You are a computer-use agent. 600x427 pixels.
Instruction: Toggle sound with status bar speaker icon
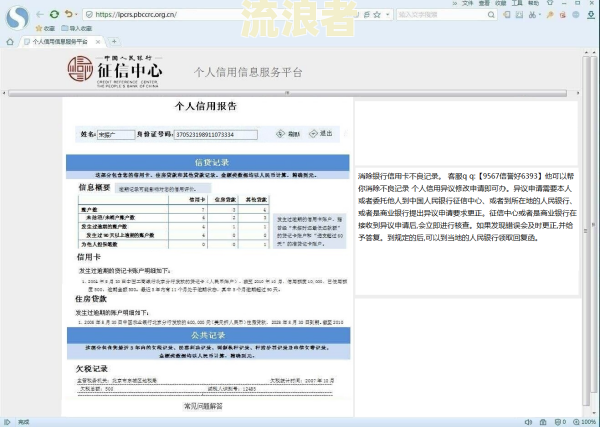click(528, 422)
